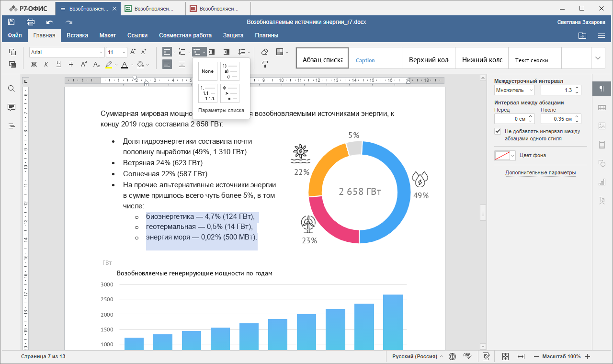Apply superscript formatting

[84, 64]
